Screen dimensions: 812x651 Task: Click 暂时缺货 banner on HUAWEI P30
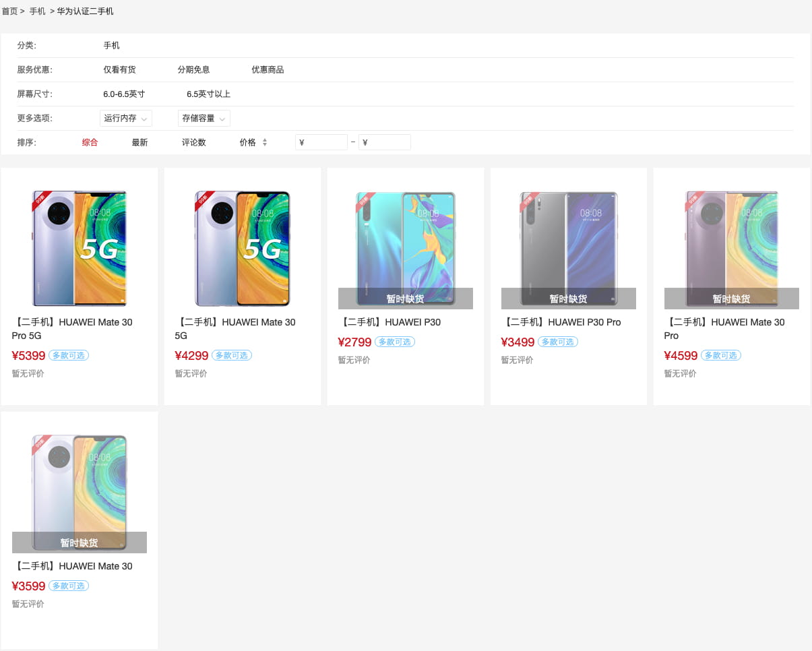[406, 299]
